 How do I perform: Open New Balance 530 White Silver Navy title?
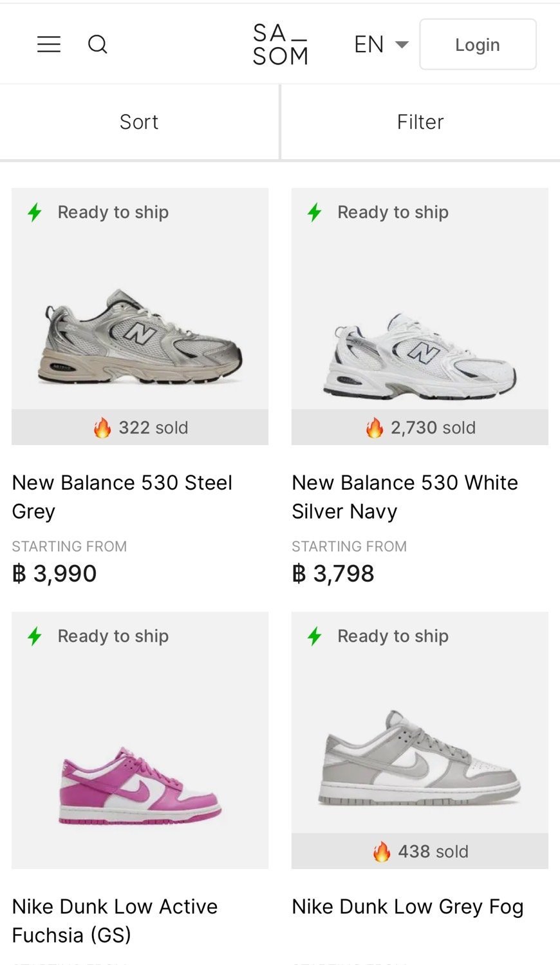405,496
